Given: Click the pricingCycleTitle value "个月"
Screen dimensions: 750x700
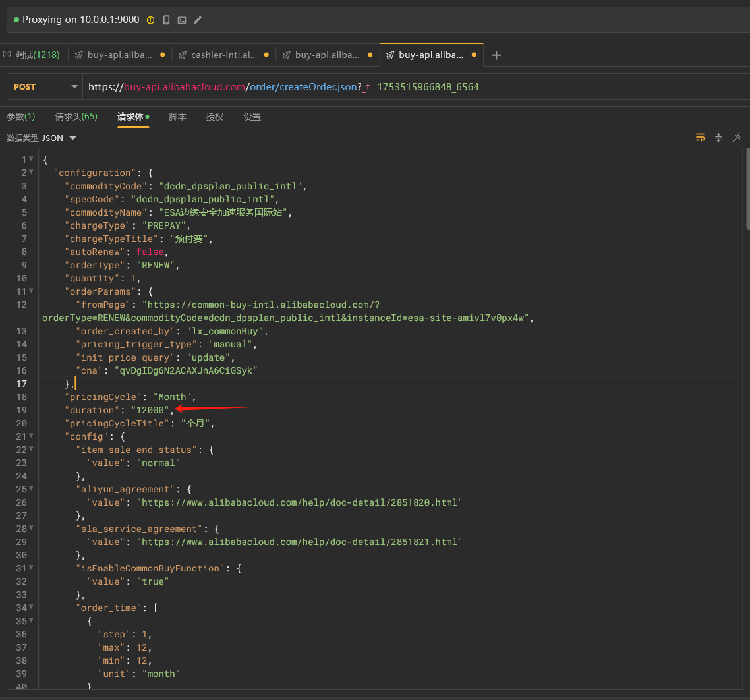Looking at the screenshot, I should [x=195, y=423].
